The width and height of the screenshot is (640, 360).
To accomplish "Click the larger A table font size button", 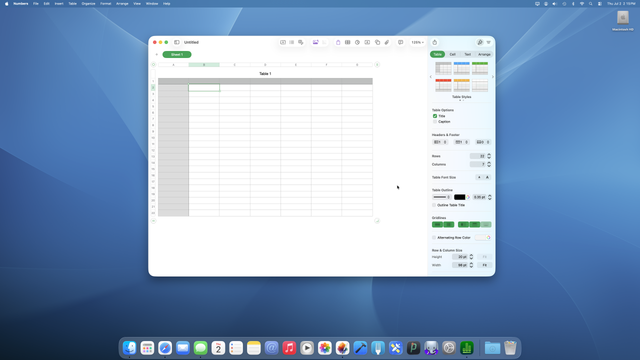I will pos(487,177).
